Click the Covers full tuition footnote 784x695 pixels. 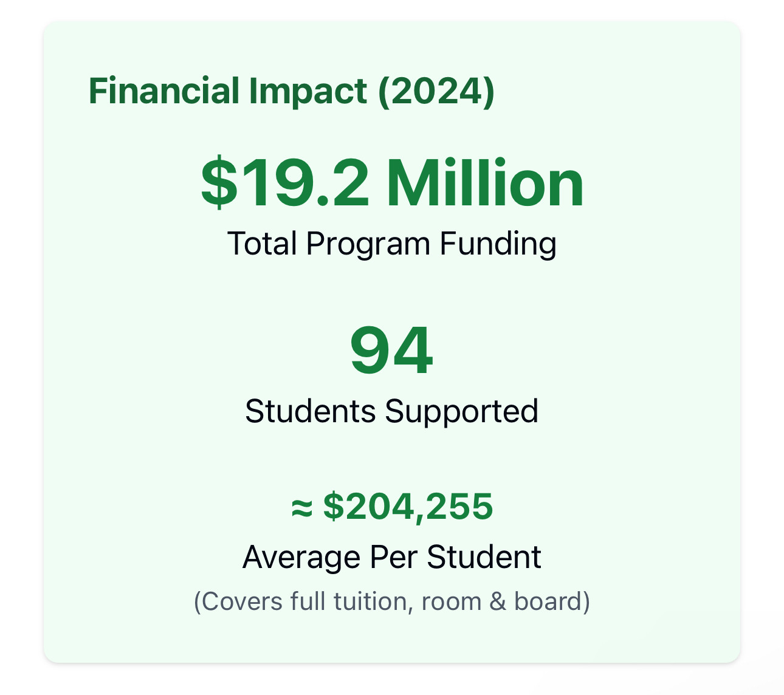(x=392, y=601)
